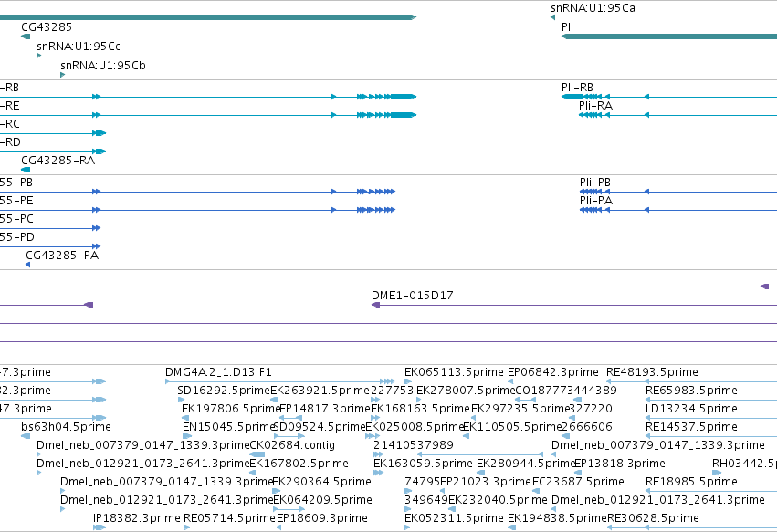Select EST RE65983.5prime
Screen dimensions: 777x532
click(x=691, y=391)
